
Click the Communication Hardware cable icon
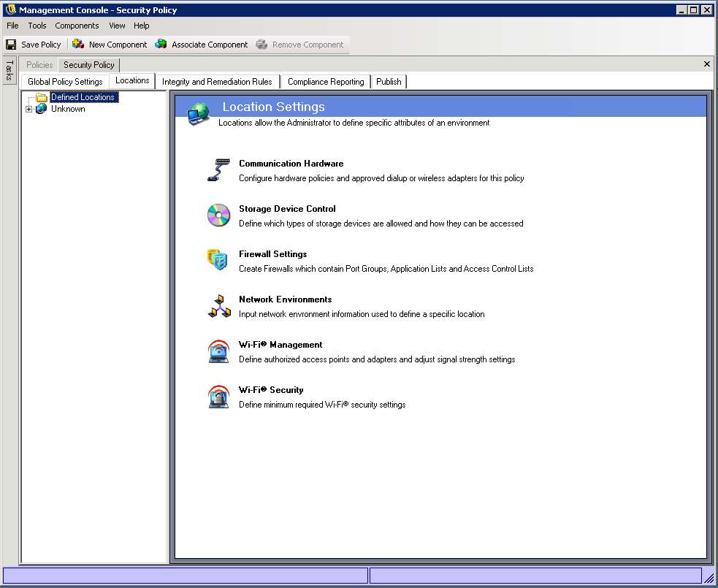click(219, 170)
